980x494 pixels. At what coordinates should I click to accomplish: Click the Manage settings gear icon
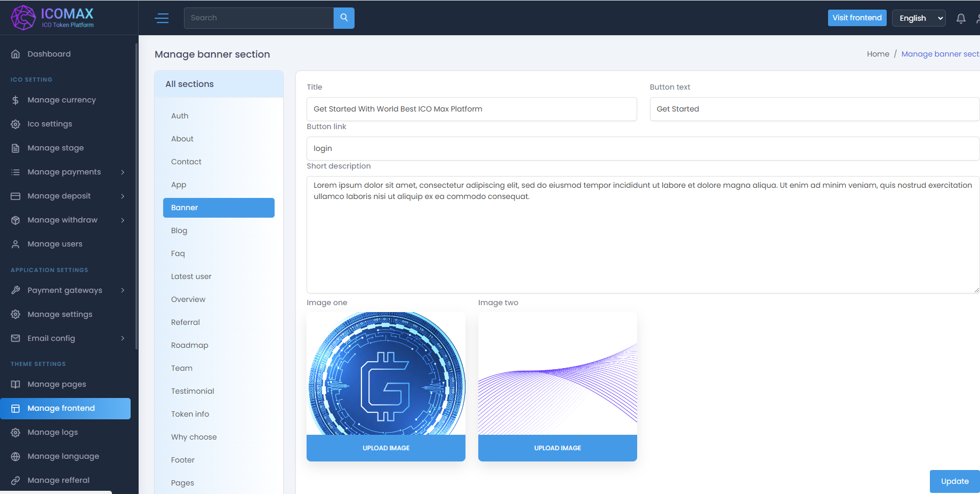[15, 314]
